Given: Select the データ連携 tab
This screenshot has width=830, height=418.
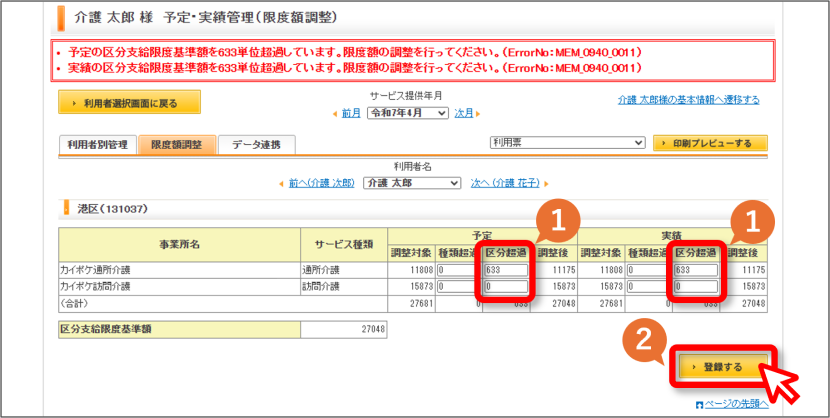Looking at the screenshot, I should pos(257,144).
